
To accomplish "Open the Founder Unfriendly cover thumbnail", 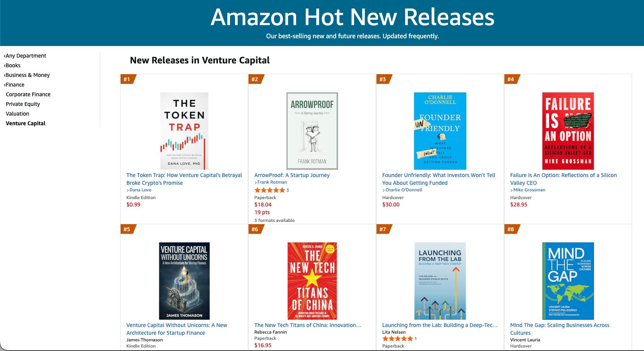I will coord(440,131).
